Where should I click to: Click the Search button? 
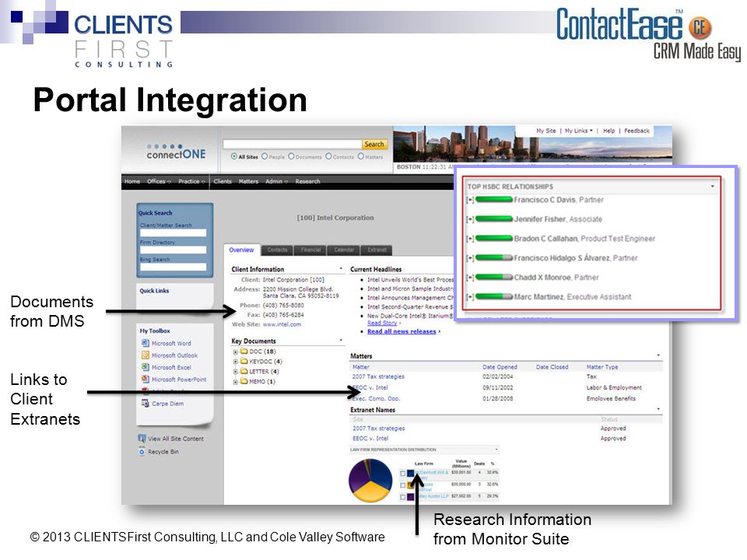(374, 145)
